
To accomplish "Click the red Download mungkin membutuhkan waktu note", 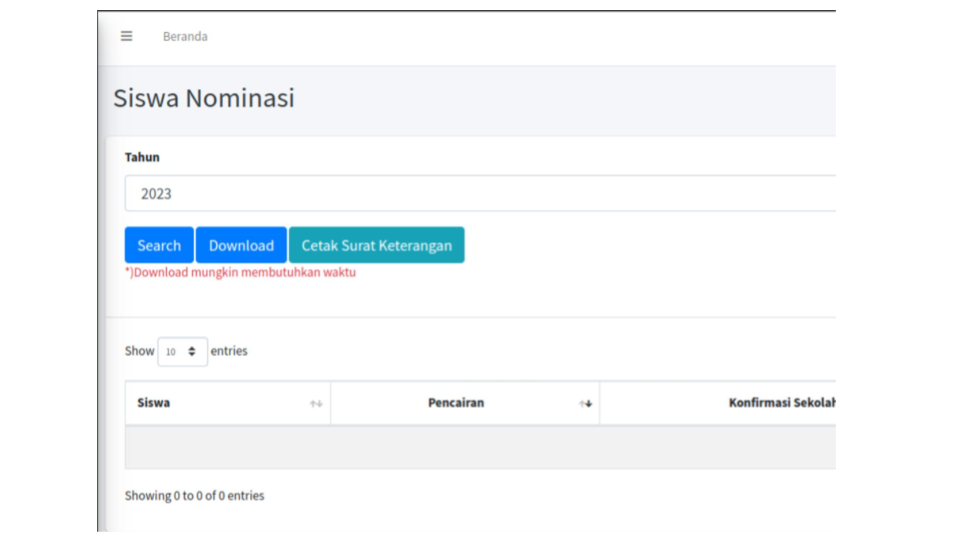I will (241, 272).
